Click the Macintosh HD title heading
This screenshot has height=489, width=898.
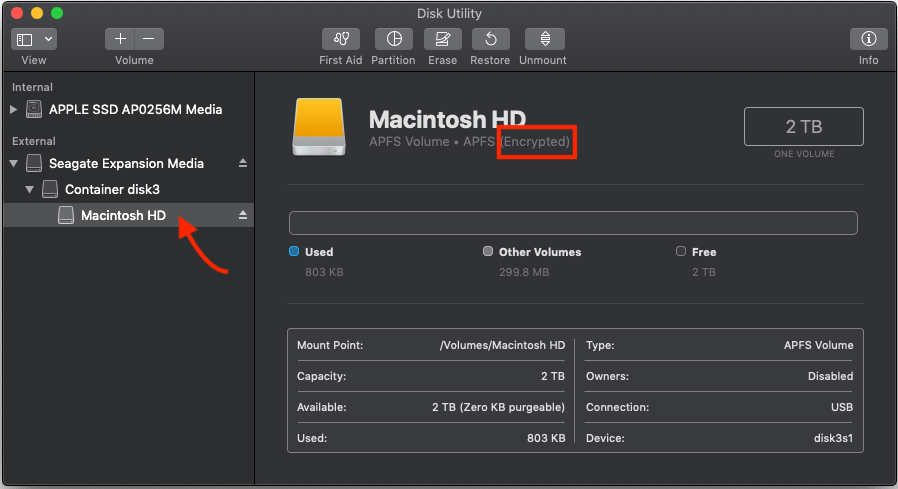click(447, 120)
